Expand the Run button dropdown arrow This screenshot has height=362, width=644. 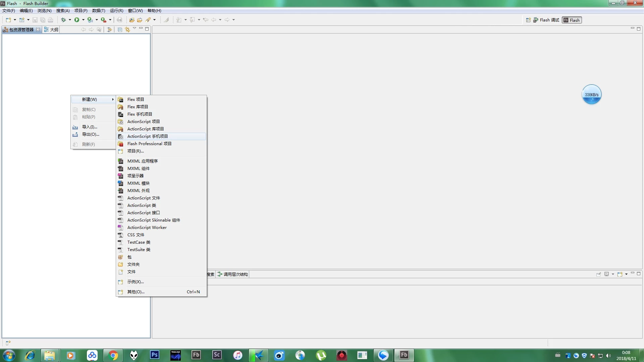[x=83, y=20]
